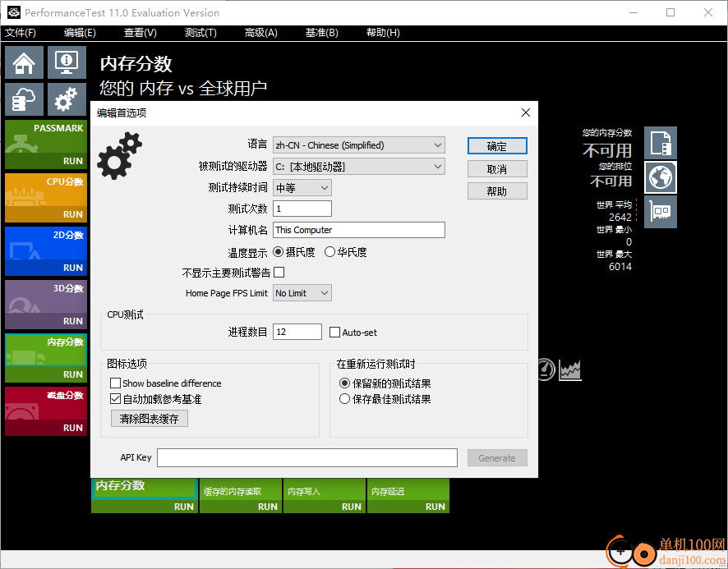Viewport: 728px width, 569px height.
Task: Open the cloud baseline management icon
Action: pos(24,99)
